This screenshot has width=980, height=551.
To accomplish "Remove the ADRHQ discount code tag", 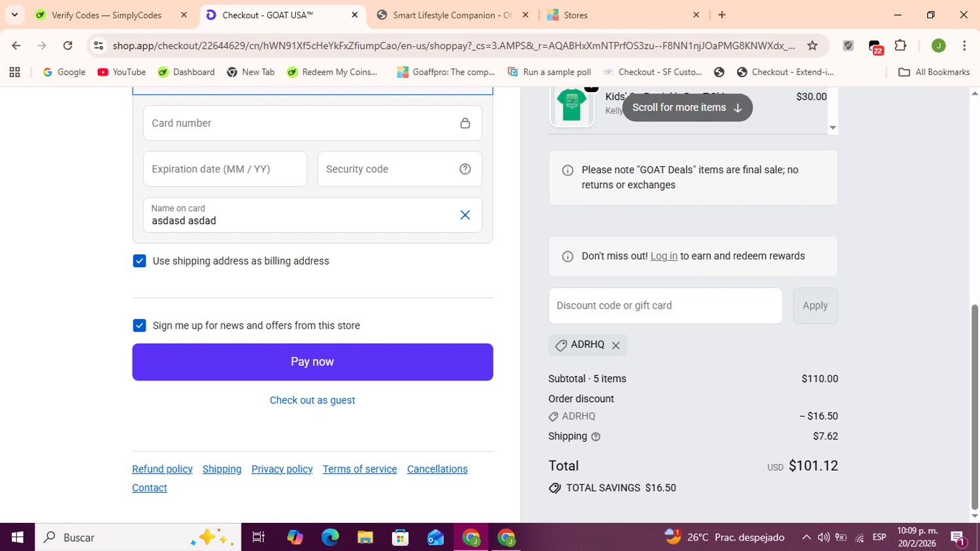I will 615,345.
